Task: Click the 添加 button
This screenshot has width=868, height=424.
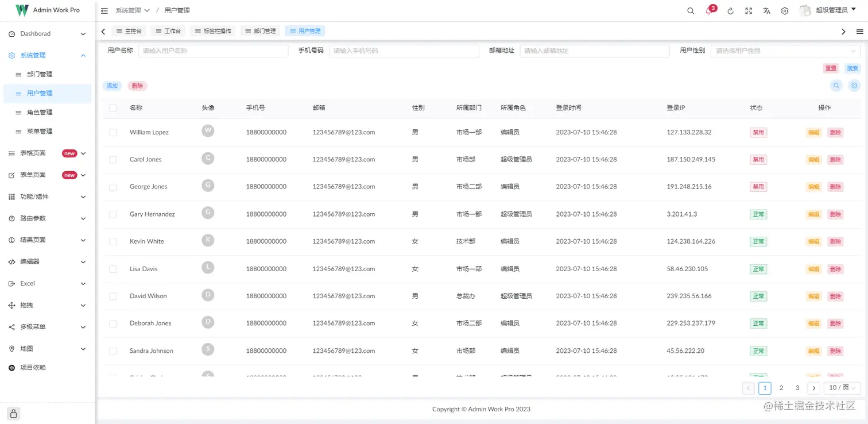Action: click(x=112, y=86)
